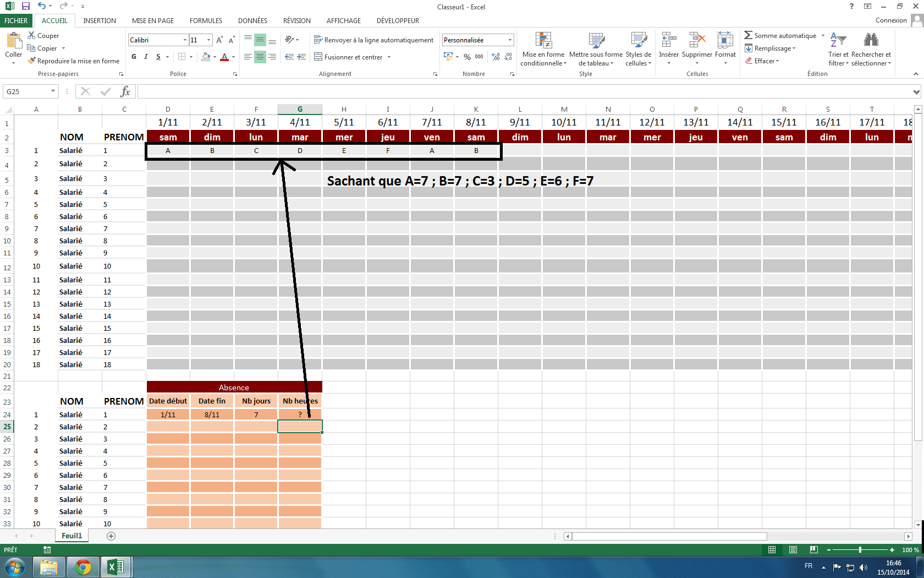Switch to the INSERTION ribbon tab
This screenshot has height=578, width=924.
pyautogui.click(x=100, y=21)
